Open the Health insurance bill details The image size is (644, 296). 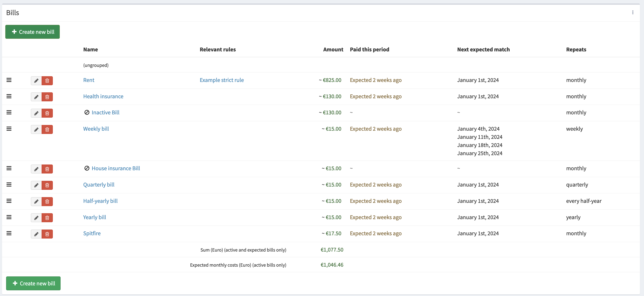(x=103, y=96)
